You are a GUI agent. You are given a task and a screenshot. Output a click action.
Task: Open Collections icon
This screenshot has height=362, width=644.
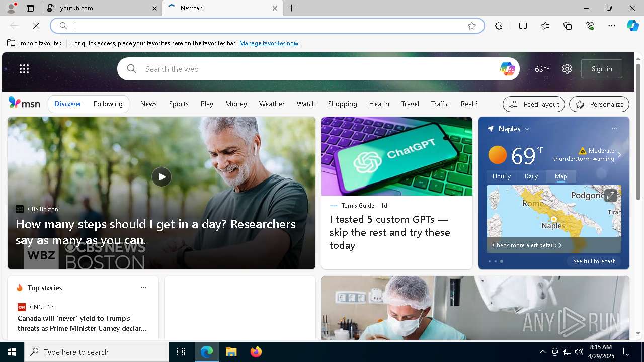(x=568, y=26)
